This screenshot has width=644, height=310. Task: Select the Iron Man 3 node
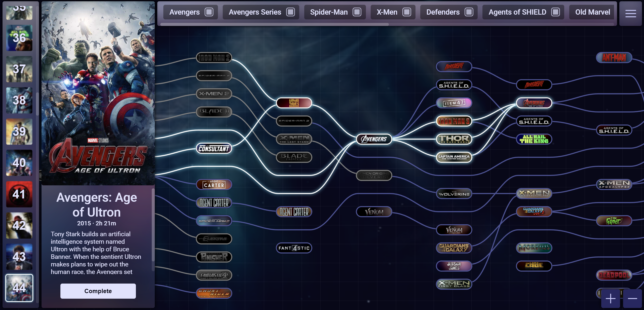(454, 121)
